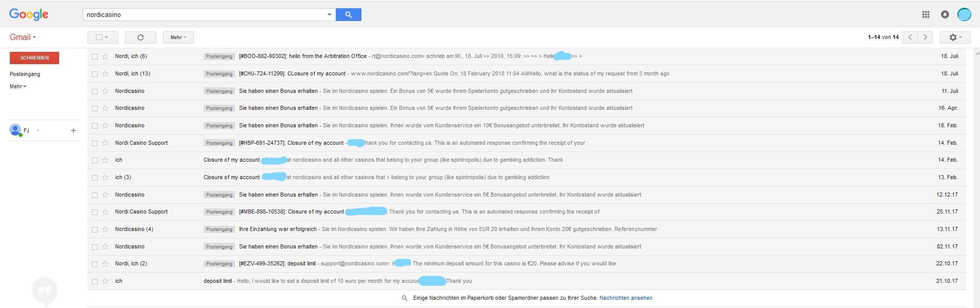Click Posteingang label on EZV-499-35262 email
This screenshot has height=308, width=980.
(220, 264)
